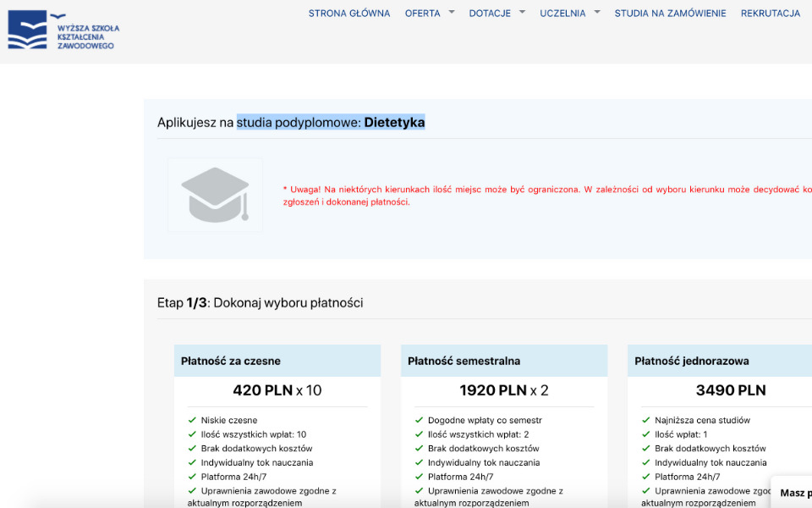The image size is (812, 508).
Task: Select the "Płatność za czesne" payment card
Action: pyautogui.click(x=277, y=360)
